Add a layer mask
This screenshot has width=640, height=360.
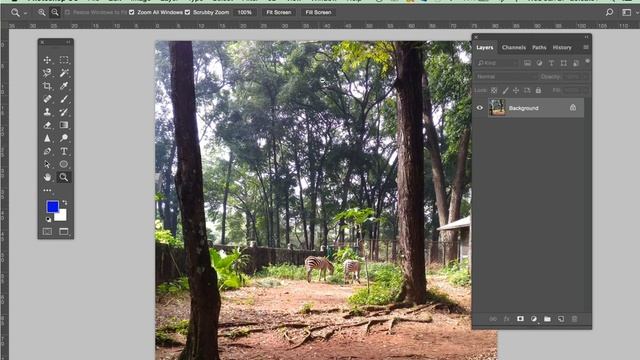point(520,319)
